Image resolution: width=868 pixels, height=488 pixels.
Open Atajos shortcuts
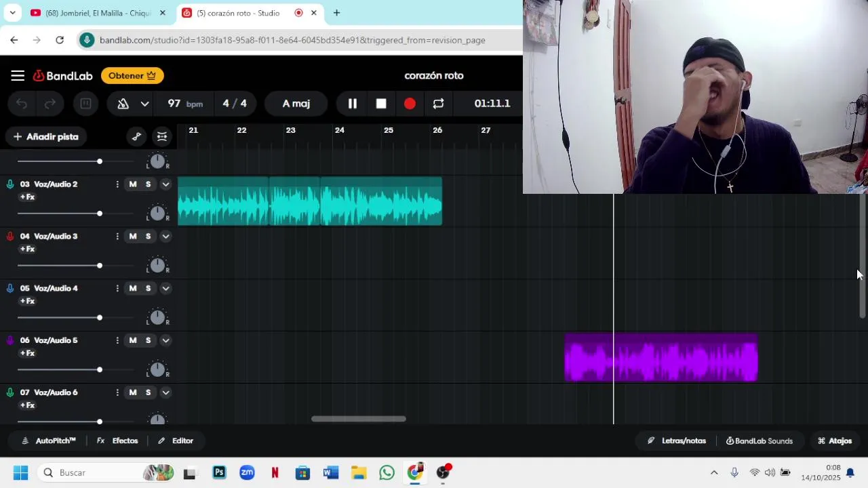point(835,441)
